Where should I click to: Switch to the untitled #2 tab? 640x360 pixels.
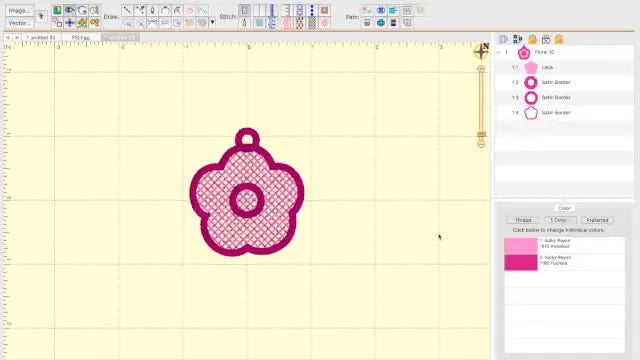click(x=41, y=38)
